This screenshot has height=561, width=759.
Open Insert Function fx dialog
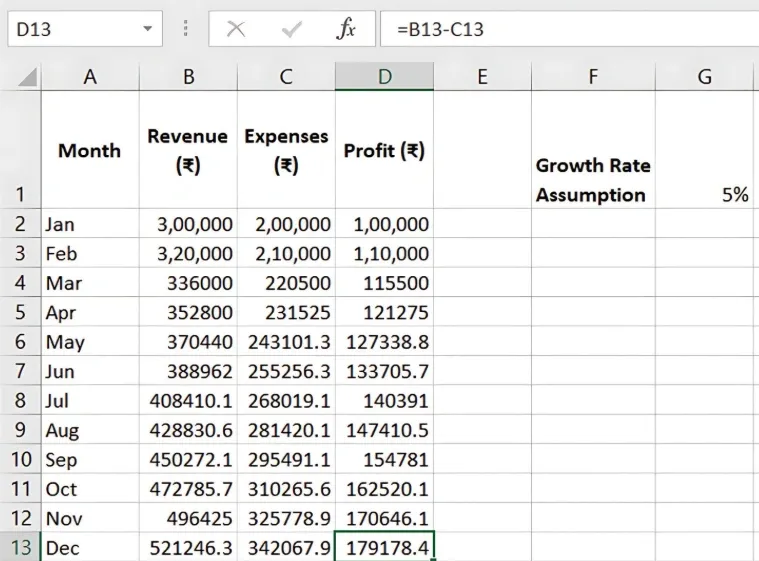point(346,29)
